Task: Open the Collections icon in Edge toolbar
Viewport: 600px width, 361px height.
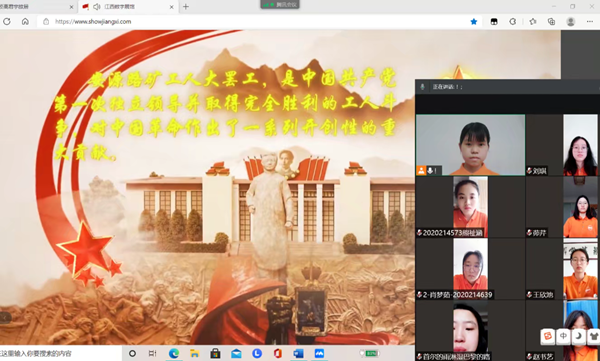Action: click(x=551, y=22)
